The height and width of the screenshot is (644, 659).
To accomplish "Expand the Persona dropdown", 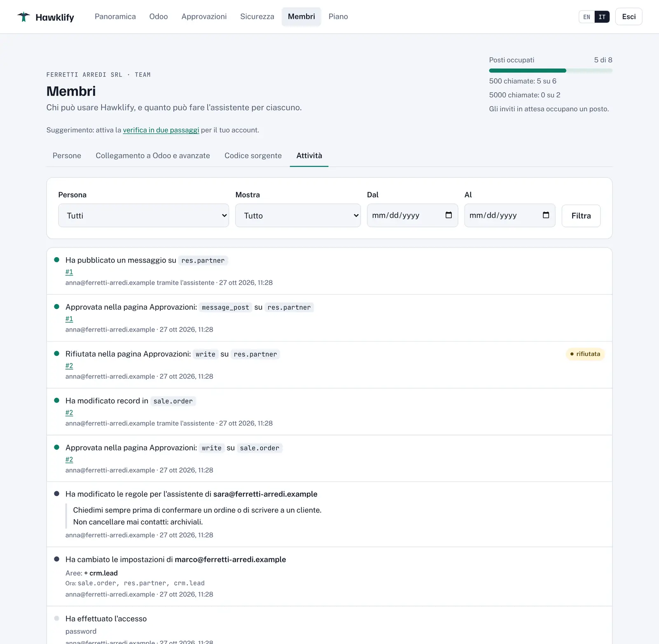I will pos(143,215).
